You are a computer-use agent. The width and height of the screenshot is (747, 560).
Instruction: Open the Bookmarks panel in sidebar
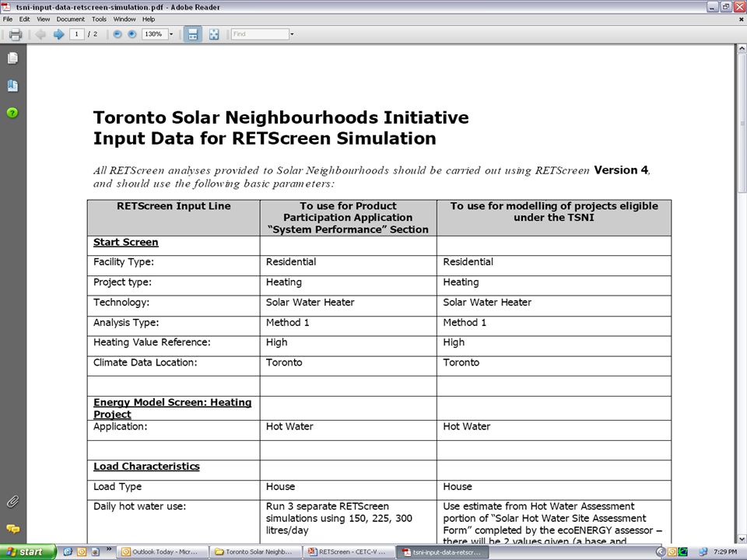click(12, 86)
